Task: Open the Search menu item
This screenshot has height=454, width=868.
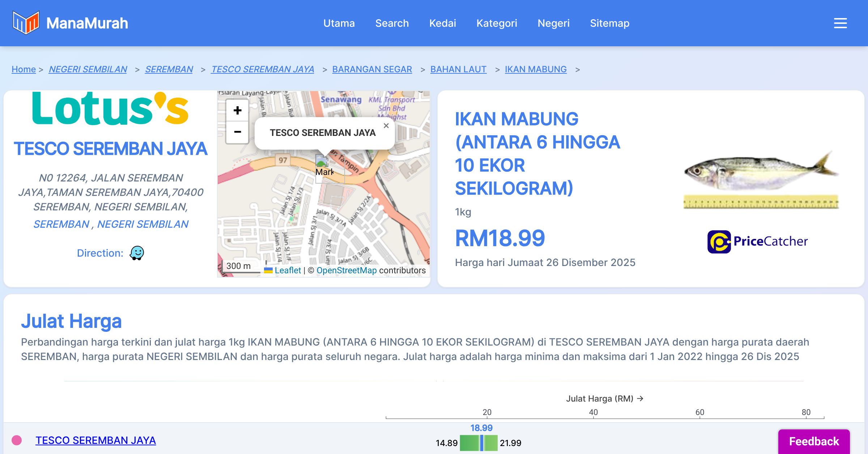Action: [392, 23]
